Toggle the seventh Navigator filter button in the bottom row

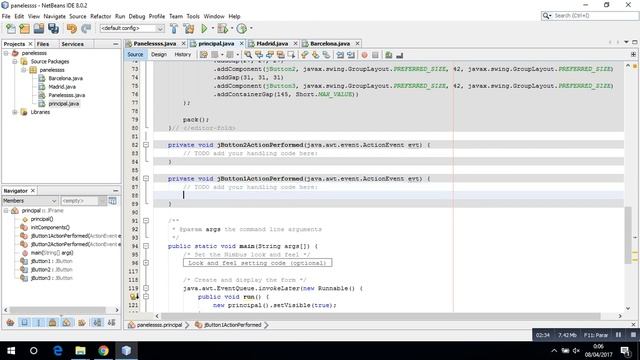click(x=97, y=323)
